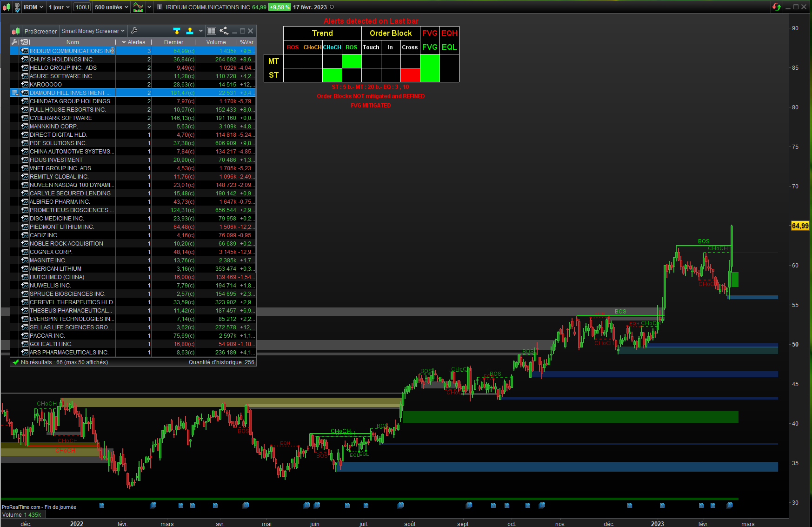This screenshot has height=527, width=812.
Task: Select NUVEEN NASDAQ 100 DYNAMI row
Action: (x=133, y=185)
